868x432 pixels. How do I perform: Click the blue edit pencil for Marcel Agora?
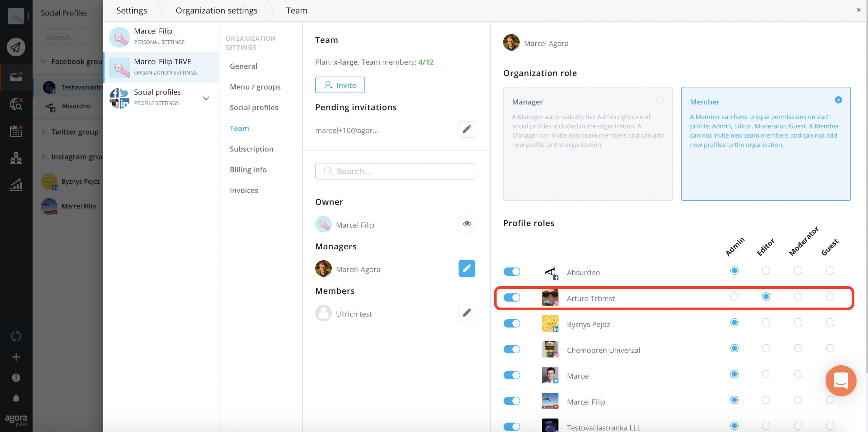click(x=467, y=268)
